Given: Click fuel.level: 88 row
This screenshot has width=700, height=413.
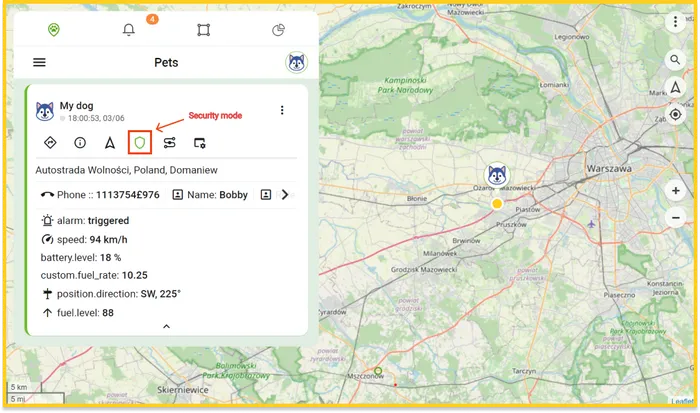Looking at the screenshot, I should 77,313.
